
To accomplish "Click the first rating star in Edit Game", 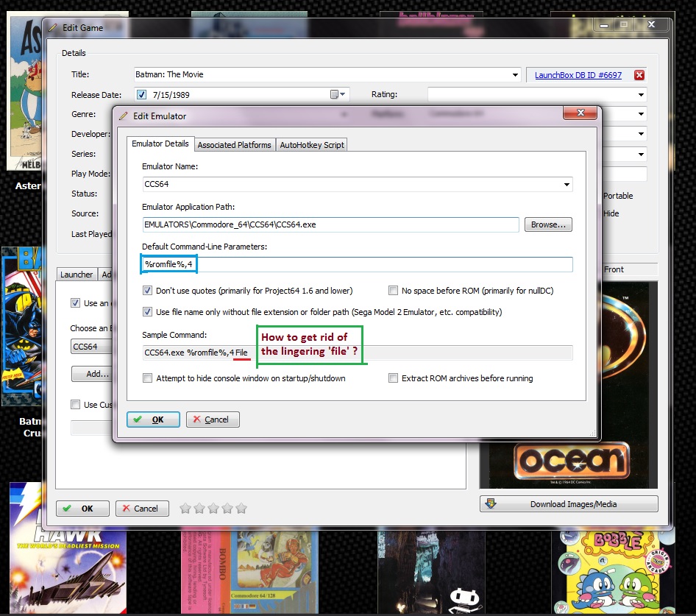I will [x=185, y=508].
